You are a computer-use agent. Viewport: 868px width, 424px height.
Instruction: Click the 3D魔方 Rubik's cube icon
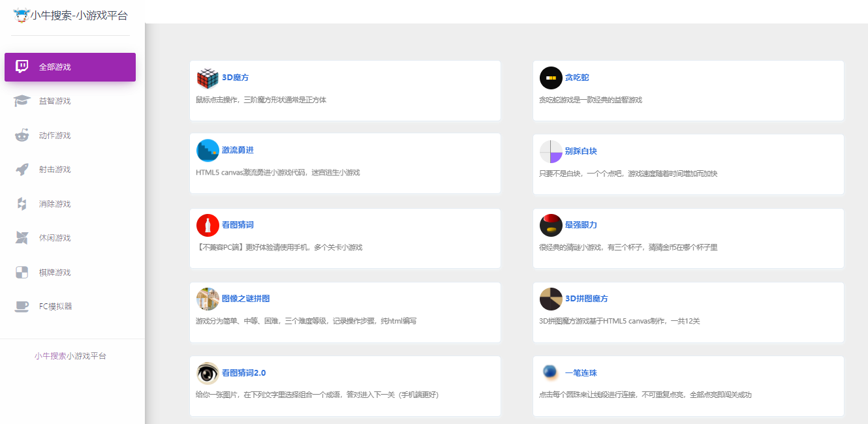point(208,78)
